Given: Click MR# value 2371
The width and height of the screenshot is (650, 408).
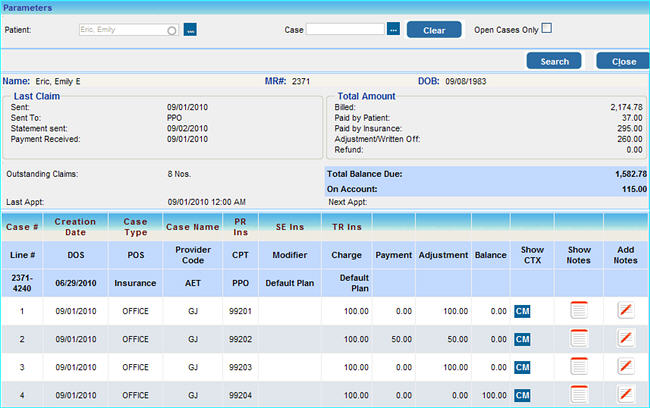Looking at the screenshot, I should point(301,81).
